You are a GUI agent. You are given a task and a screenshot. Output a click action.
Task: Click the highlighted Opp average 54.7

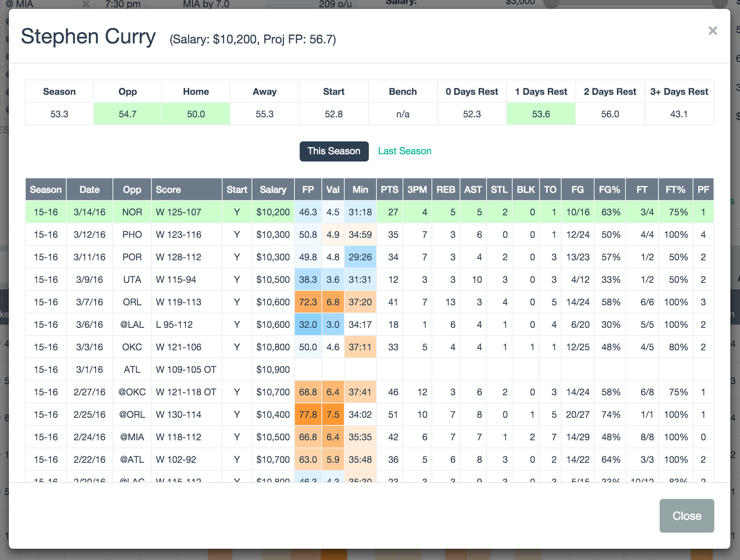(127, 114)
